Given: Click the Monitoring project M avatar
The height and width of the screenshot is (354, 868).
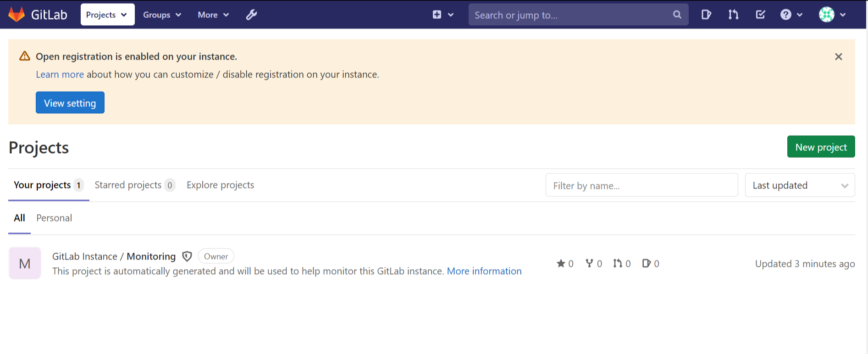Looking at the screenshot, I should (x=25, y=263).
